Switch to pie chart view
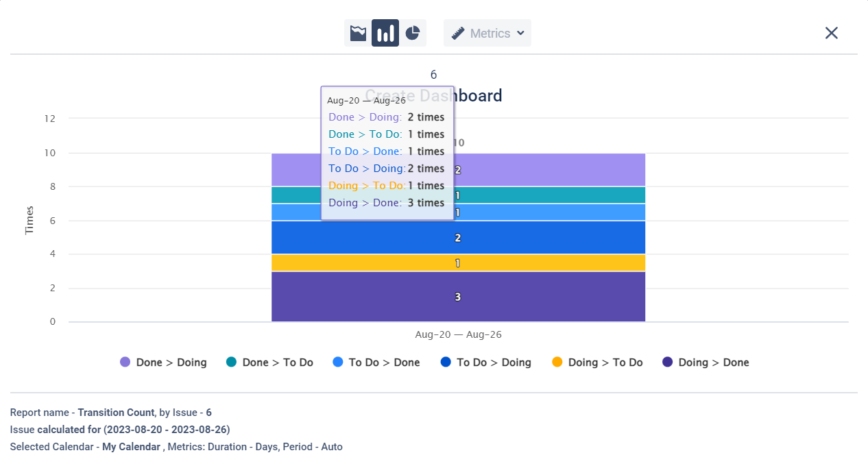 tap(412, 33)
